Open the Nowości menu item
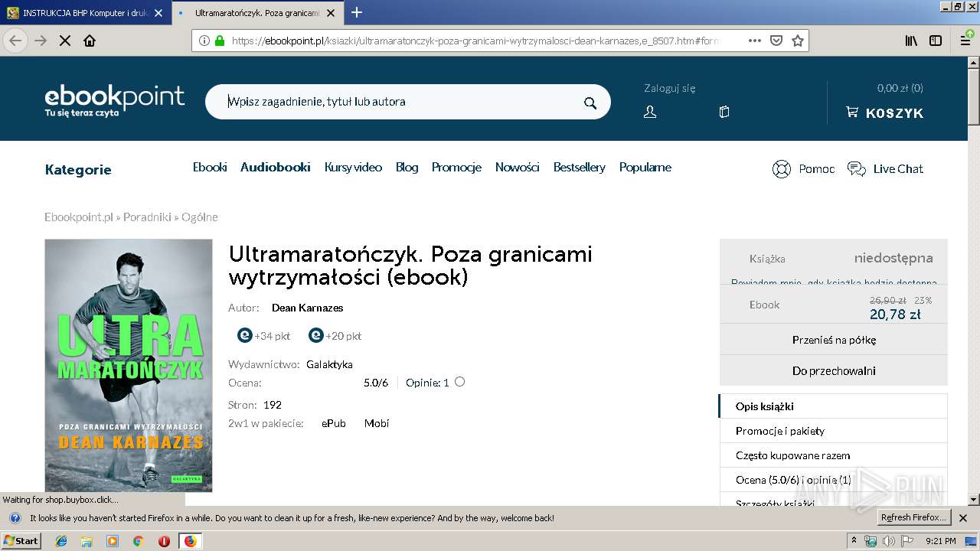980x551 pixels. pos(518,167)
